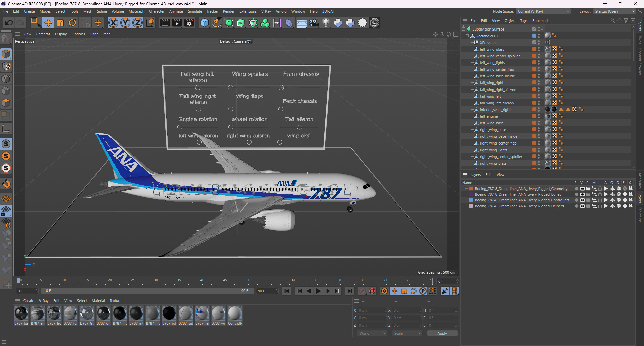Screen dimensions: 644x346
Task: Toggle Parameter keyframe recording icon
Action: coord(423,291)
